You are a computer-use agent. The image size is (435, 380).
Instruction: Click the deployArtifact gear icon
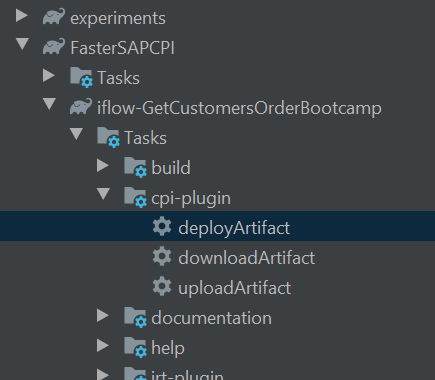[162, 227]
